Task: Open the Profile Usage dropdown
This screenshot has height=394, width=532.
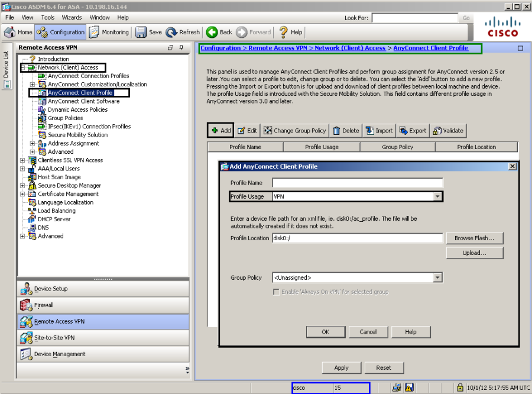Action: [x=437, y=196]
